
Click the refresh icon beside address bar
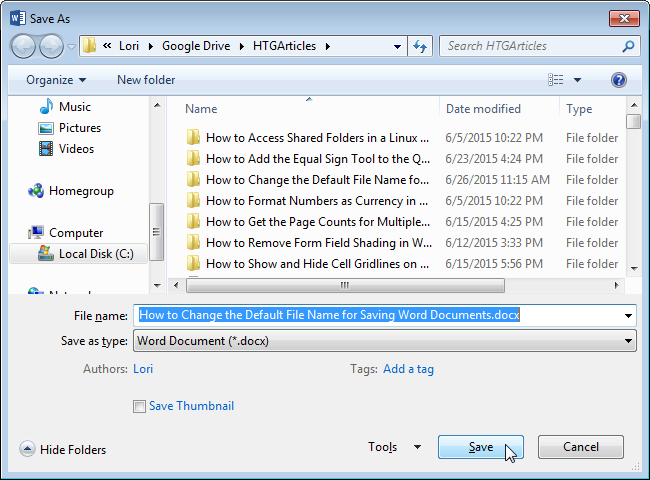421,46
